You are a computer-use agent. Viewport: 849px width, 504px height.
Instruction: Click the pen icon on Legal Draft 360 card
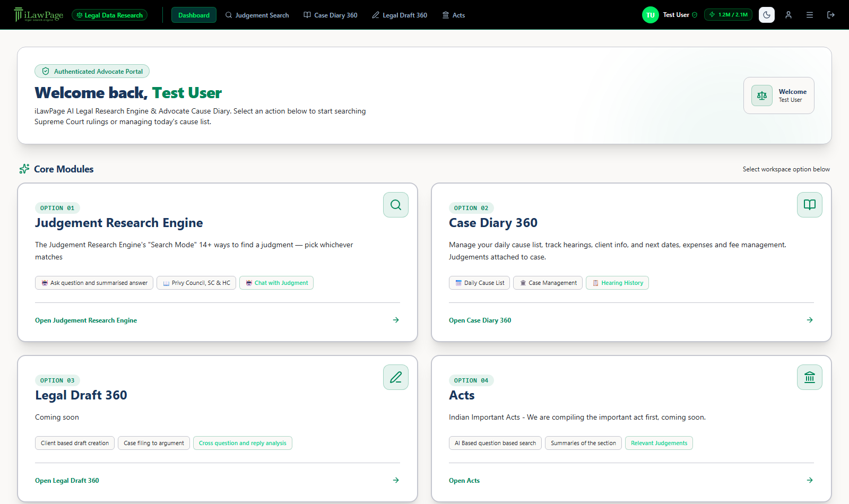tap(396, 377)
